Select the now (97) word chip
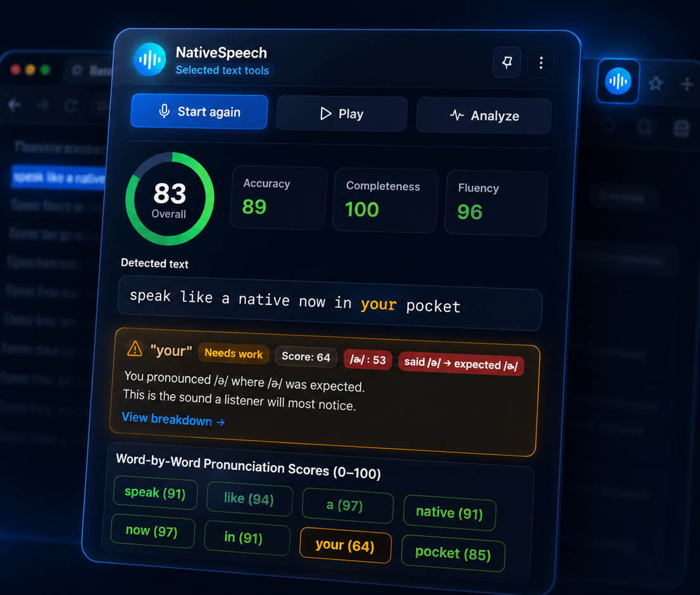Screen dimensions: 700x595 click(152, 531)
